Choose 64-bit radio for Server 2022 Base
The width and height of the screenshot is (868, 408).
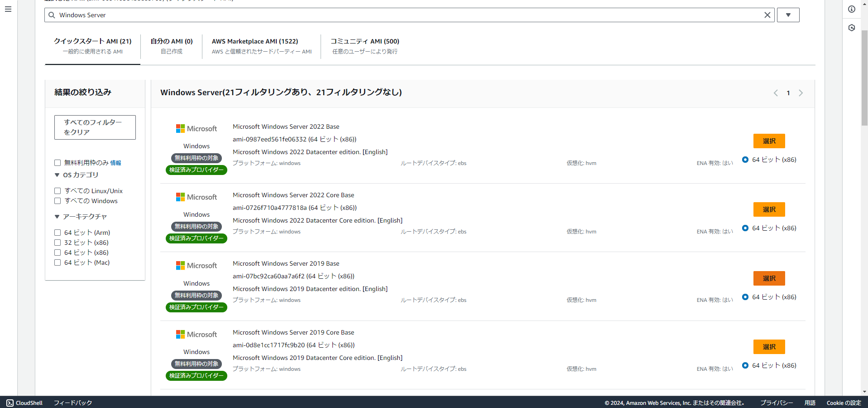[x=745, y=160]
